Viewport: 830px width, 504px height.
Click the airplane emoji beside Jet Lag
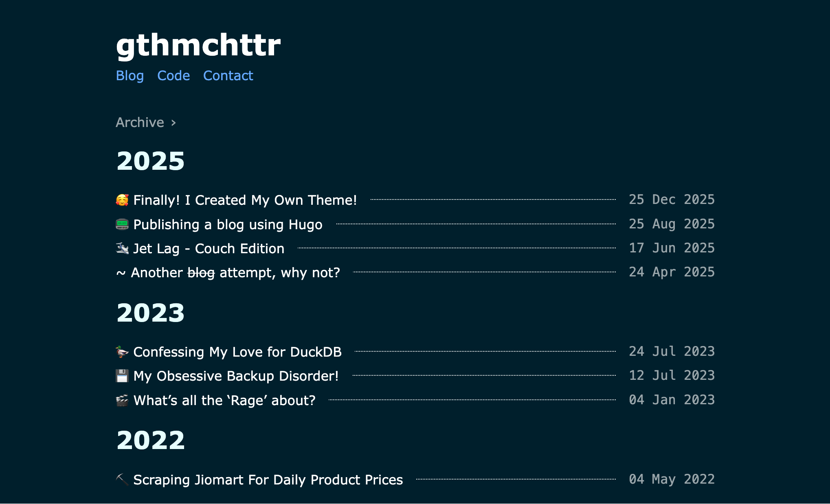pos(122,248)
